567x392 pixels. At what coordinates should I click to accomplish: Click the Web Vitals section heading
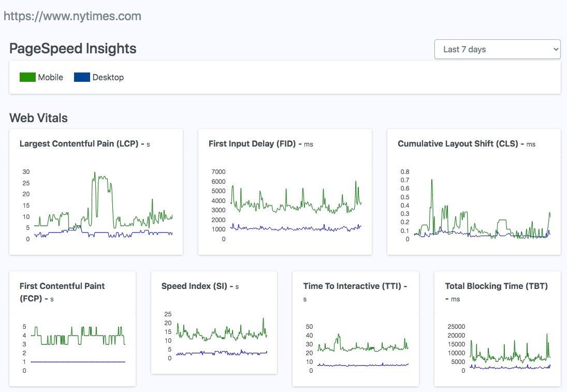(38, 118)
